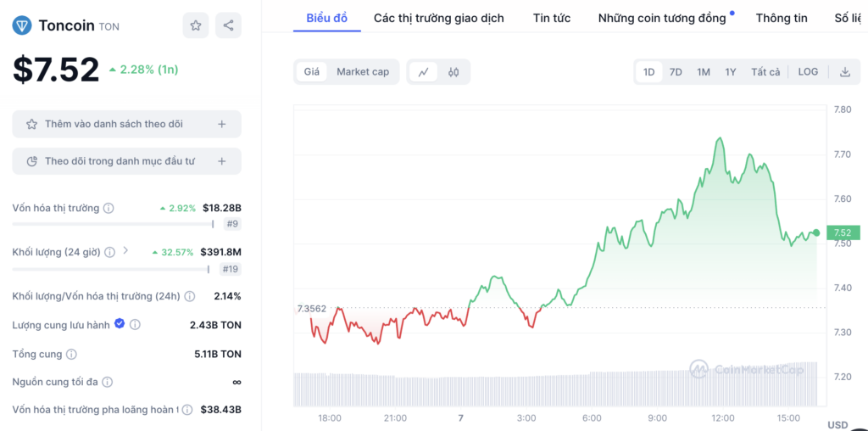This screenshot has width=868, height=431.
Task: Select Market cap chart mode
Action: [363, 72]
